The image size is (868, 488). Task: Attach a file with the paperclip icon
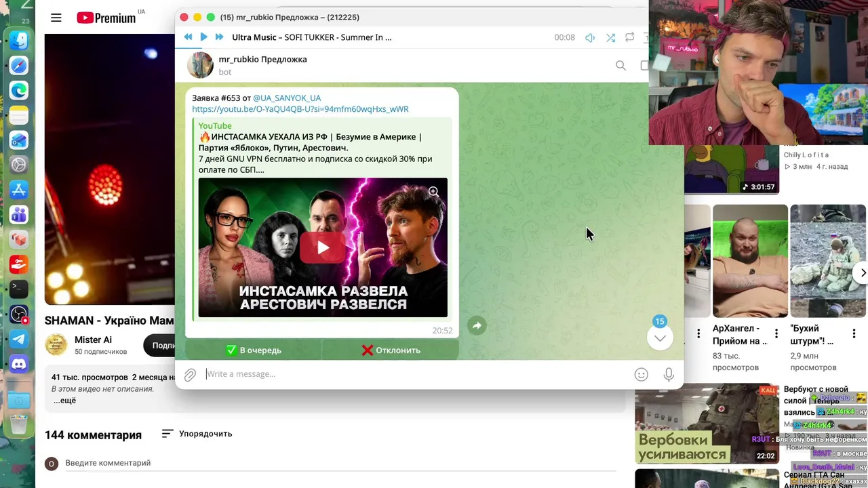[x=191, y=374]
